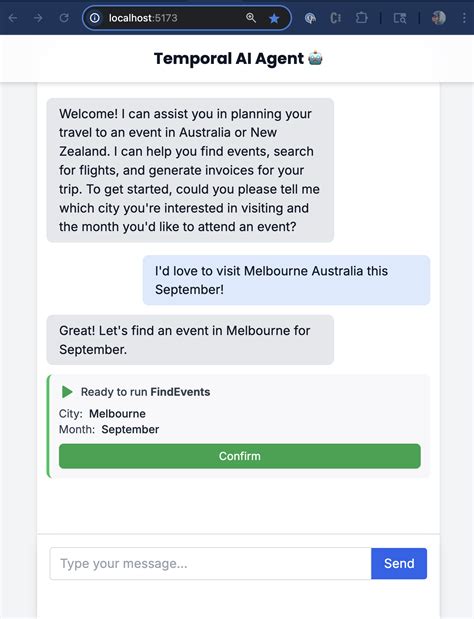Open the tab search icon in toolbar
474x619 pixels.
pyautogui.click(x=400, y=18)
